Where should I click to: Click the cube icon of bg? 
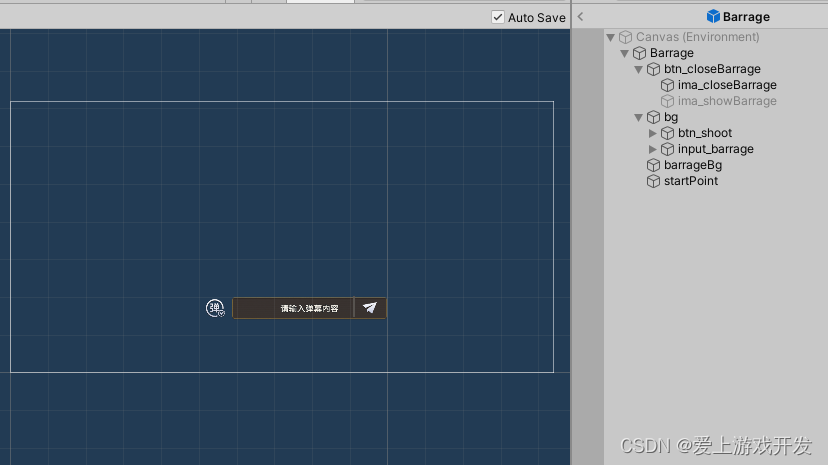tap(654, 117)
